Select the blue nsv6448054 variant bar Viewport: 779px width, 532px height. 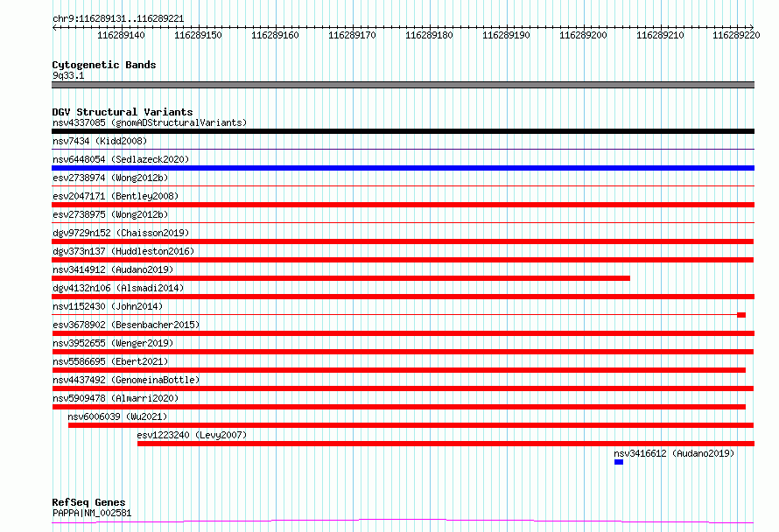tap(403, 168)
